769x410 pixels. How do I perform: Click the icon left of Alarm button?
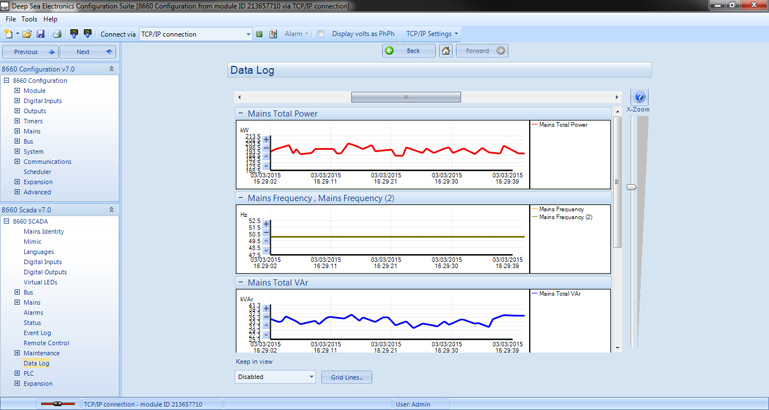(x=273, y=34)
